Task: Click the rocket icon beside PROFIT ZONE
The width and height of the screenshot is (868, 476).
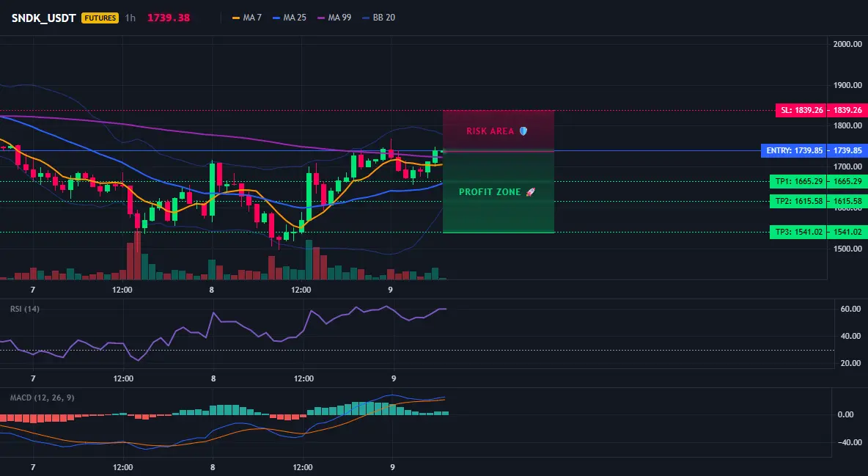Action: [x=530, y=192]
